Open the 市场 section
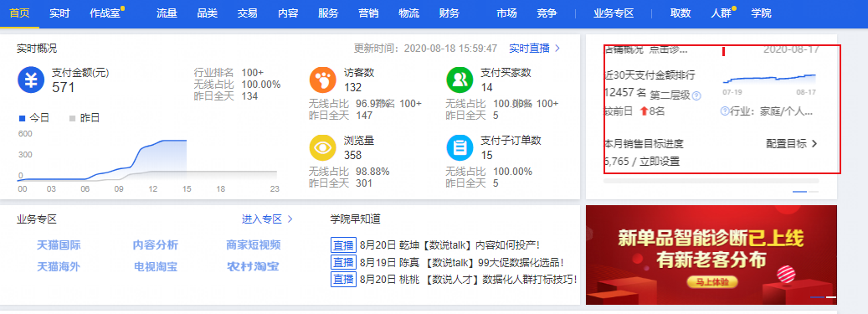The height and width of the screenshot is (314, 868). [506, 13]
